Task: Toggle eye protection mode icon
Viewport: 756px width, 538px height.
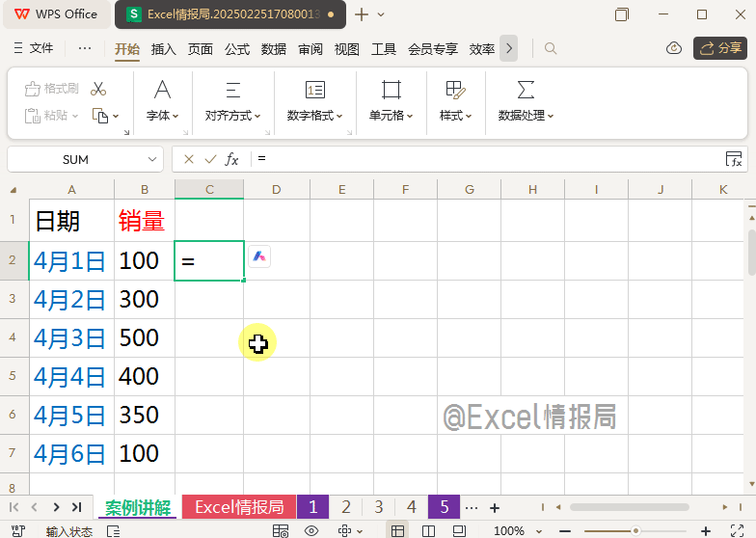Action: 311,531
